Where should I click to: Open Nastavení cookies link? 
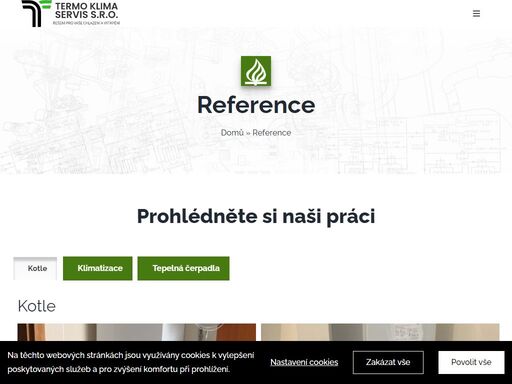(x=304, y=362)
